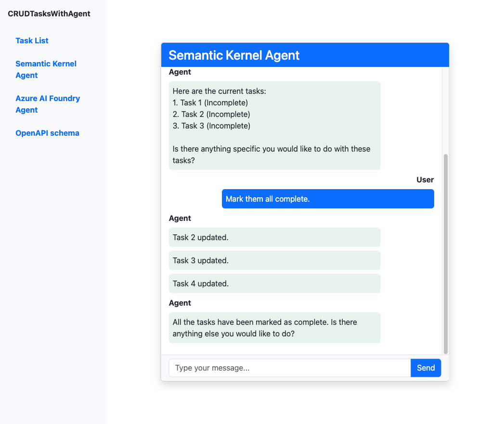Click the 'Task 4 updated' agent message
The image size is (504, 424).
point(274,283)
